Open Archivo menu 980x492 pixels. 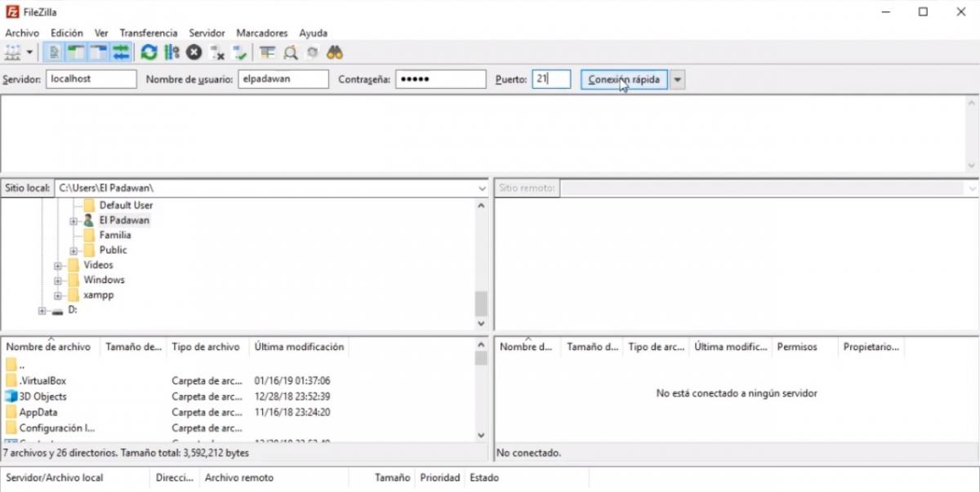[22, 33]
